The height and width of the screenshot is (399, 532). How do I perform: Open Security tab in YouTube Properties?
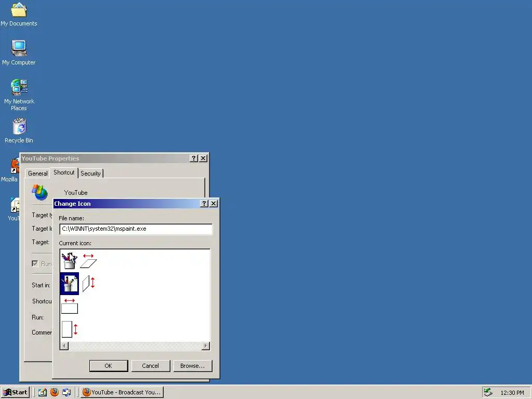[x=90, y=174]
